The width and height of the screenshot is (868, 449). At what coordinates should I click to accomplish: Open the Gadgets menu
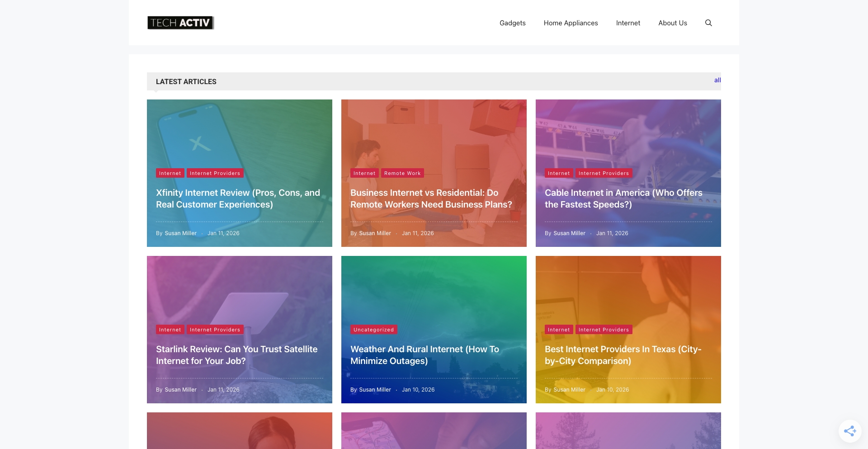[512, 23]
